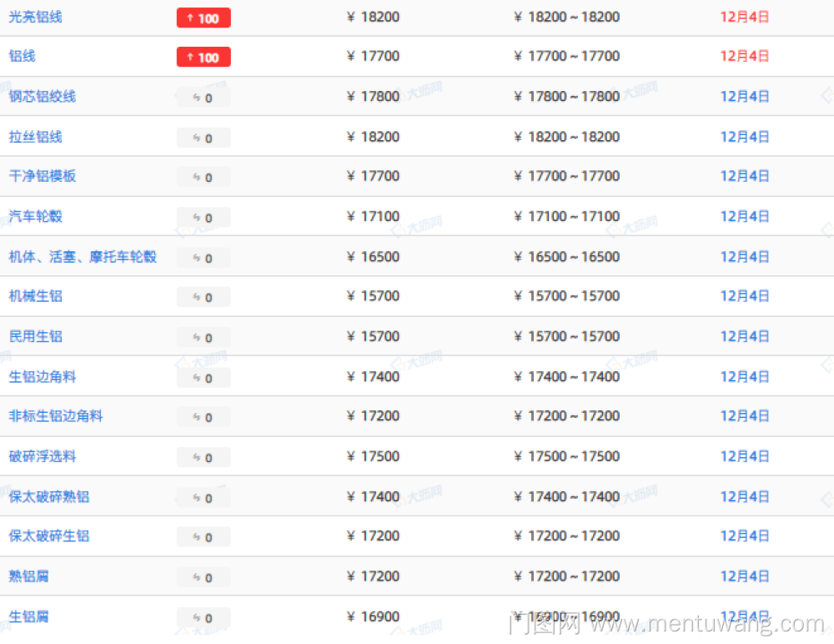Open the 拉丝铝线 product link
Screen dimensions: 834x644
35,137
